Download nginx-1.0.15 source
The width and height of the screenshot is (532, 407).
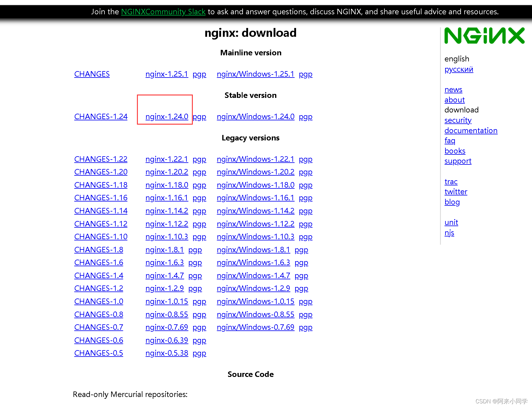coord(167,302)
